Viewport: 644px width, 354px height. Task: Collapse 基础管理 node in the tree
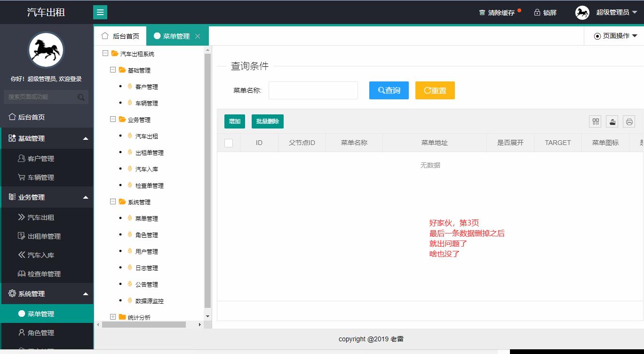[x=113, y=70]
